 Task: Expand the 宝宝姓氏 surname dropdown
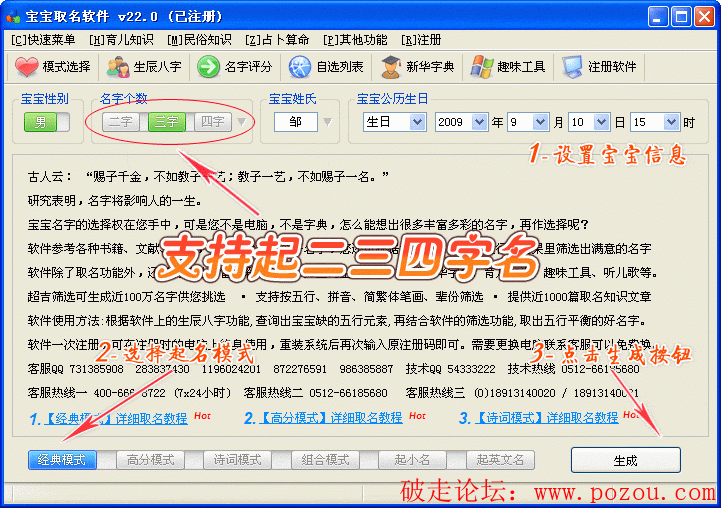pos(328,122)
